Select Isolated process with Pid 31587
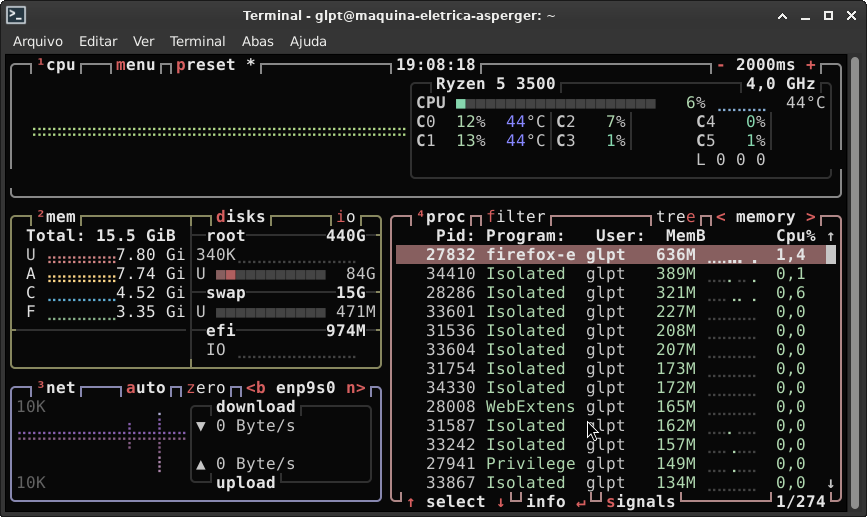 pos(611,426)
